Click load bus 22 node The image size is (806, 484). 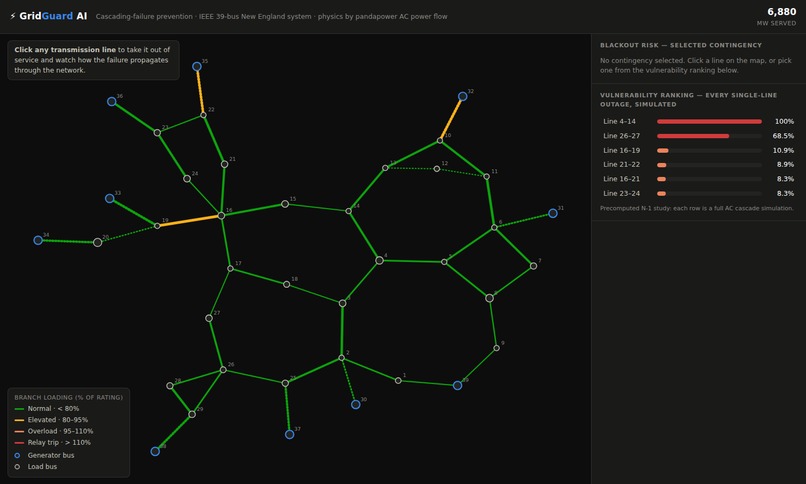pos(203,115)
